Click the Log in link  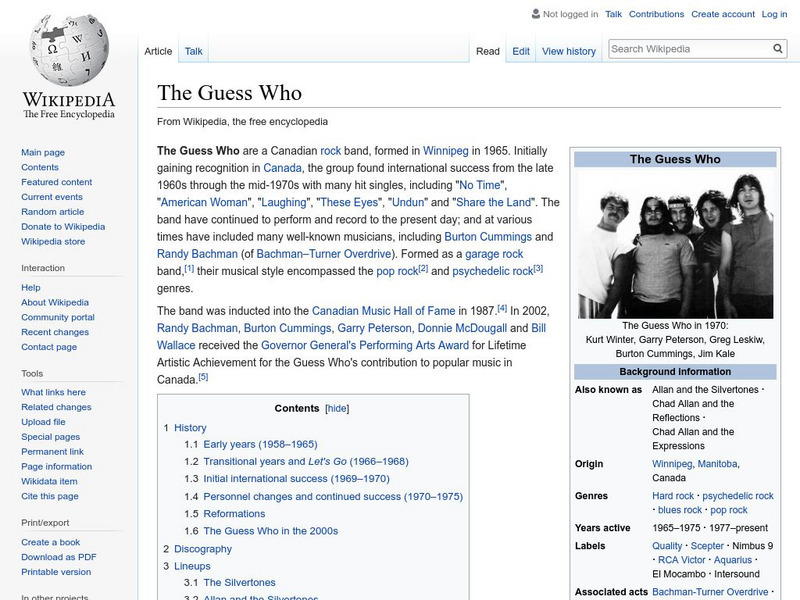click(x=774, y=14)
